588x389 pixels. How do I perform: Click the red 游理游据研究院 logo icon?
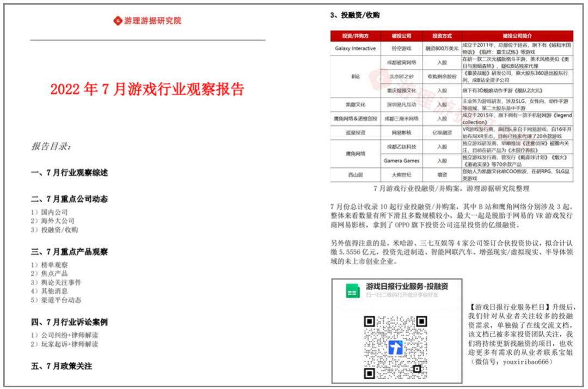(x=117, y=21)
